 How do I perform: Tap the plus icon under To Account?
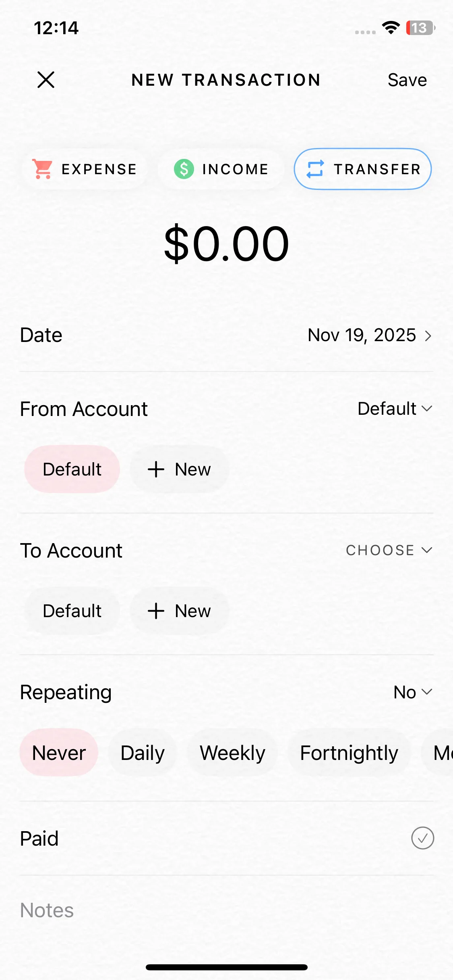[x=156, y=611]
